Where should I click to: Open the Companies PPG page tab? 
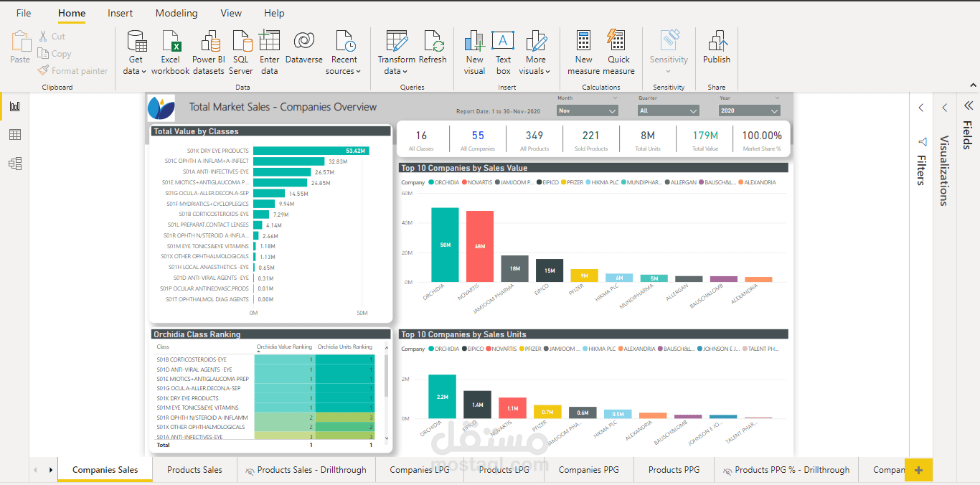coord(590,470)
